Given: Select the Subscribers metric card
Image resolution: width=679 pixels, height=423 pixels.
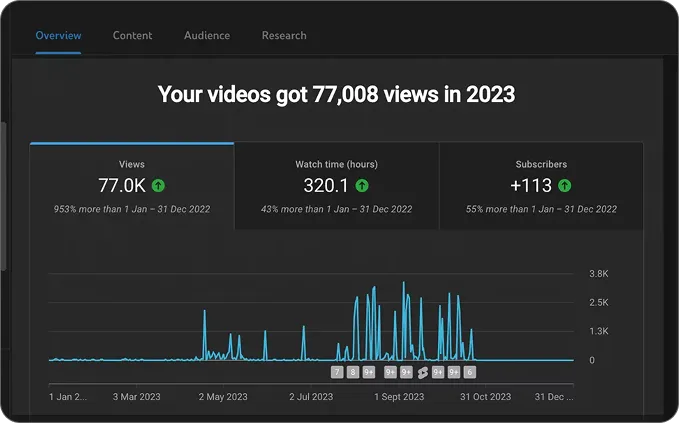Looking at the screenshot, I should point(541,186).
